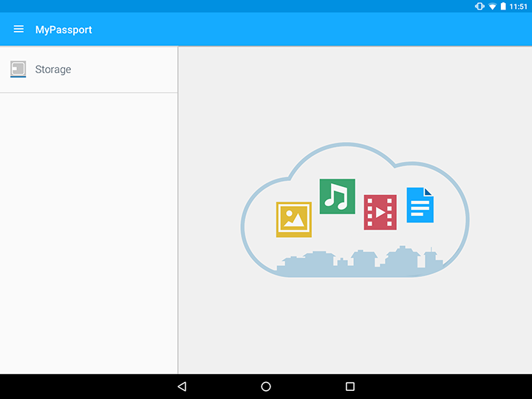Select the Storage list item label

[x=53, y=69]
